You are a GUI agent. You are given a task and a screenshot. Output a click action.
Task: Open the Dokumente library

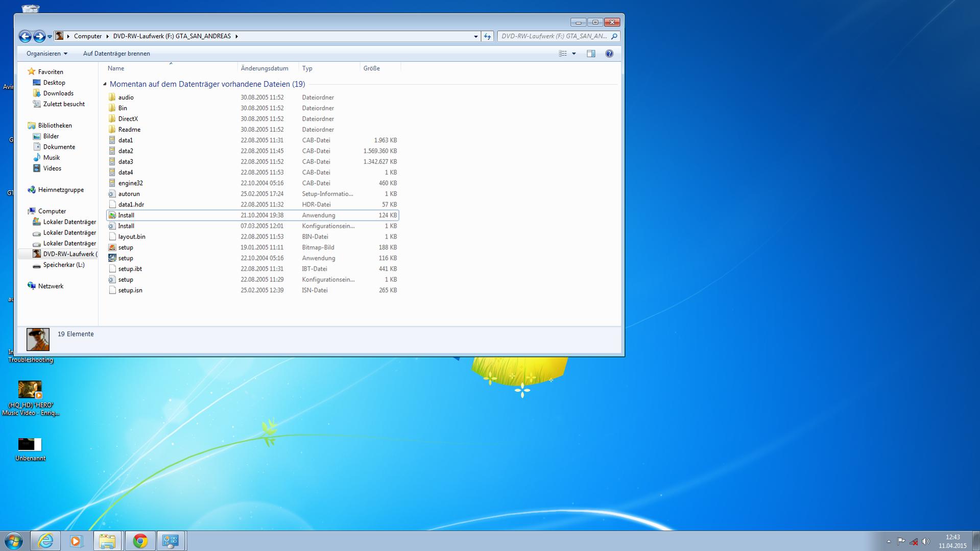pos(59,147)
